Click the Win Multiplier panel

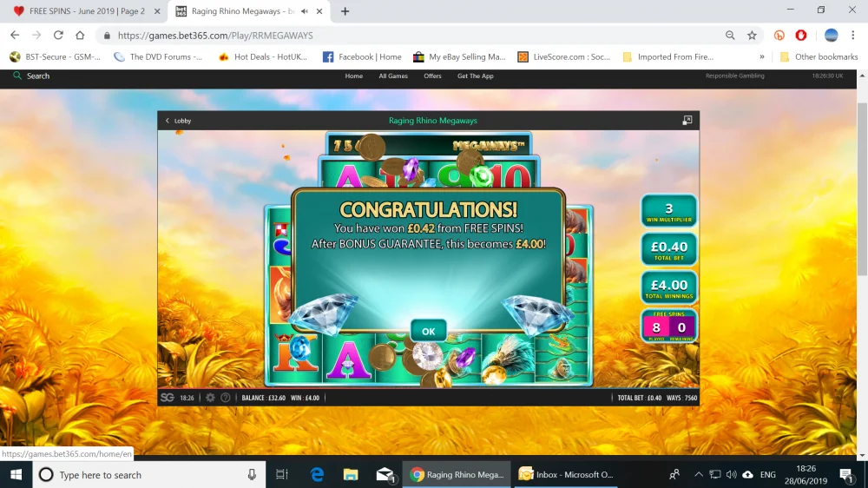pos(668,210)
